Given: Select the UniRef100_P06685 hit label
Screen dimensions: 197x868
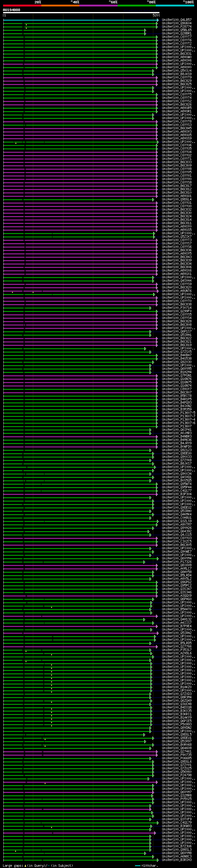Looking at the screenshot, I should point(177,758).
